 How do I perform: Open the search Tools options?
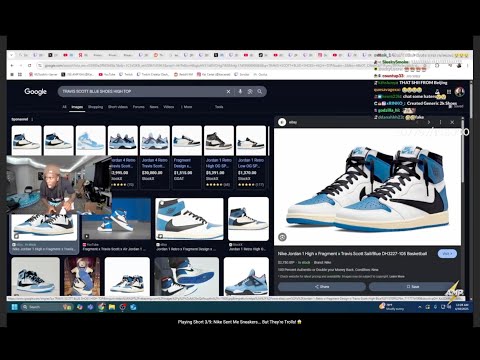219,107
